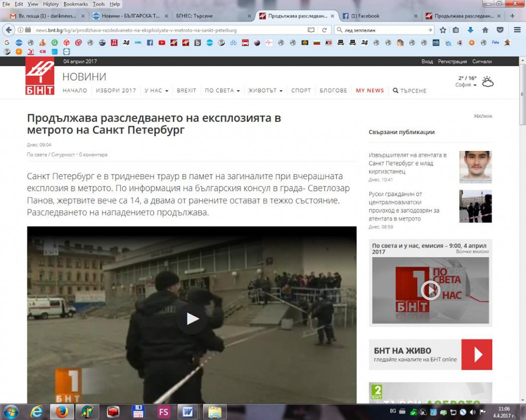
Task: Play По света и у нас emission video
Action: click(x=430, y=290)
